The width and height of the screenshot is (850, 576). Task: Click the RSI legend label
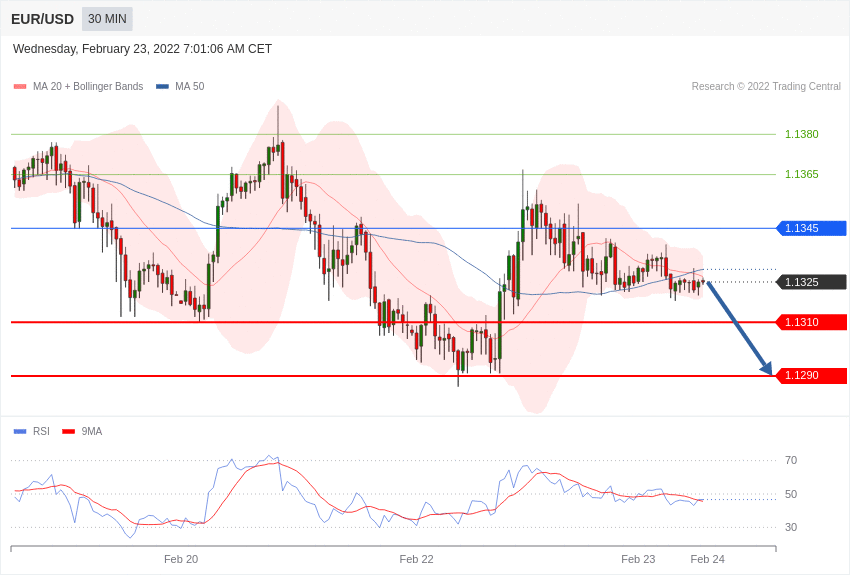tap(41, 431)
